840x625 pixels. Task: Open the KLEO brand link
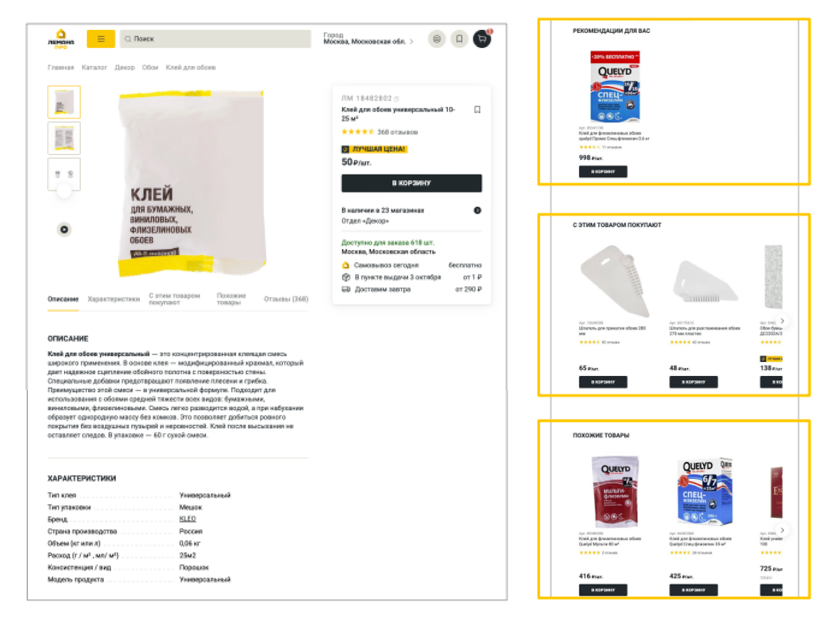[187, 519]
